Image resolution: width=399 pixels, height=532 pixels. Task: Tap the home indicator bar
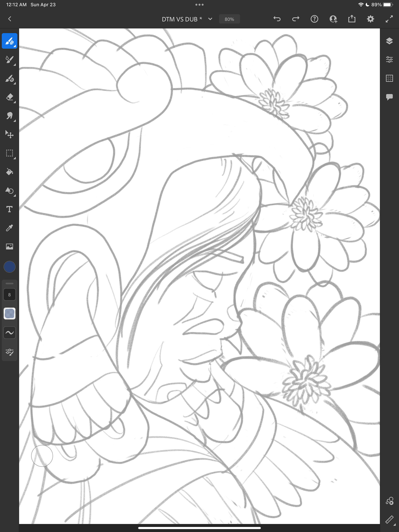[x=199, y=528]
